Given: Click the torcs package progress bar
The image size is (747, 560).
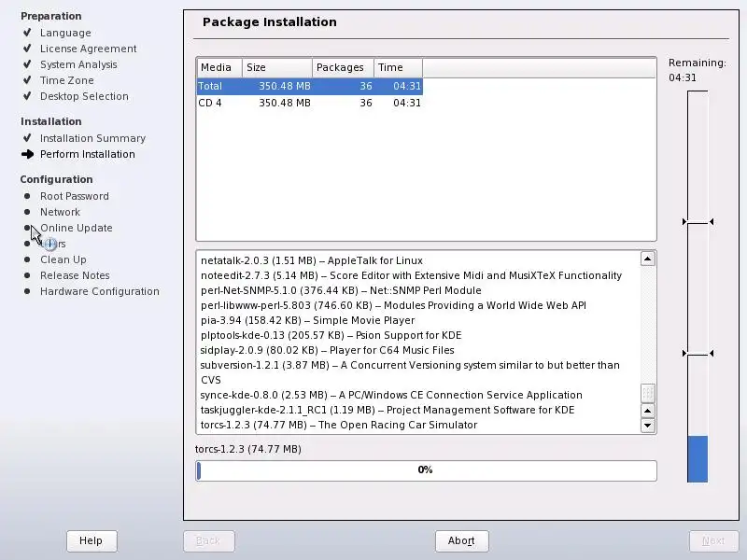Looking at the screenshot, I should [x=426, y=470].
